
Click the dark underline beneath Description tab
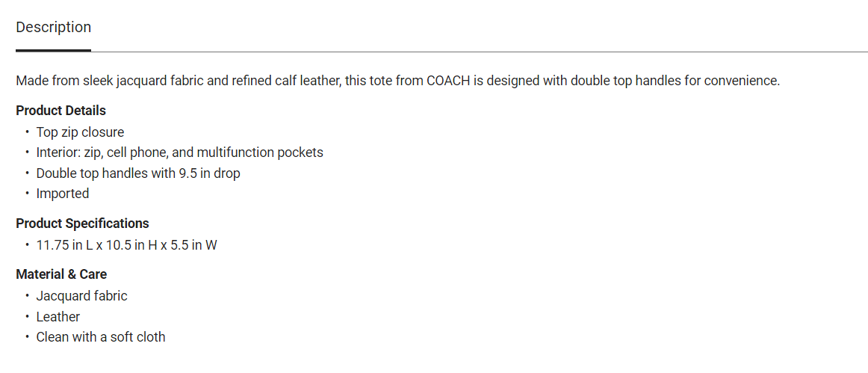53,50
